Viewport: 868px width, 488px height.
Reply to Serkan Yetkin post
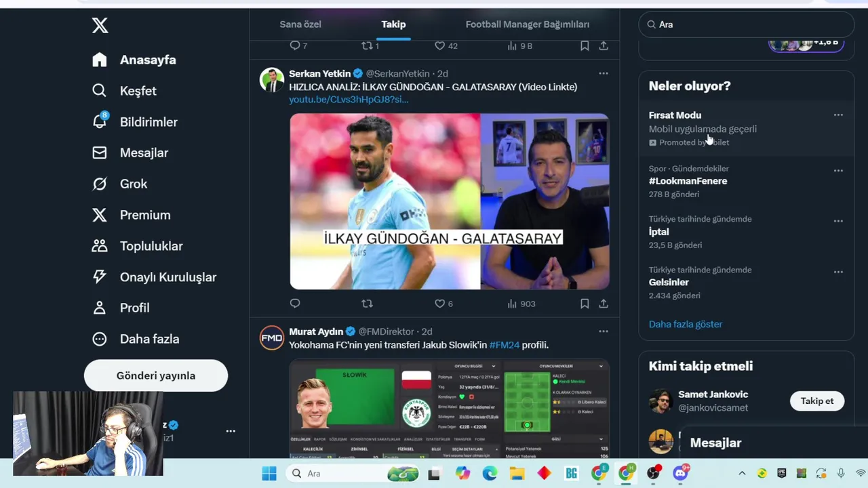point(295,304)
